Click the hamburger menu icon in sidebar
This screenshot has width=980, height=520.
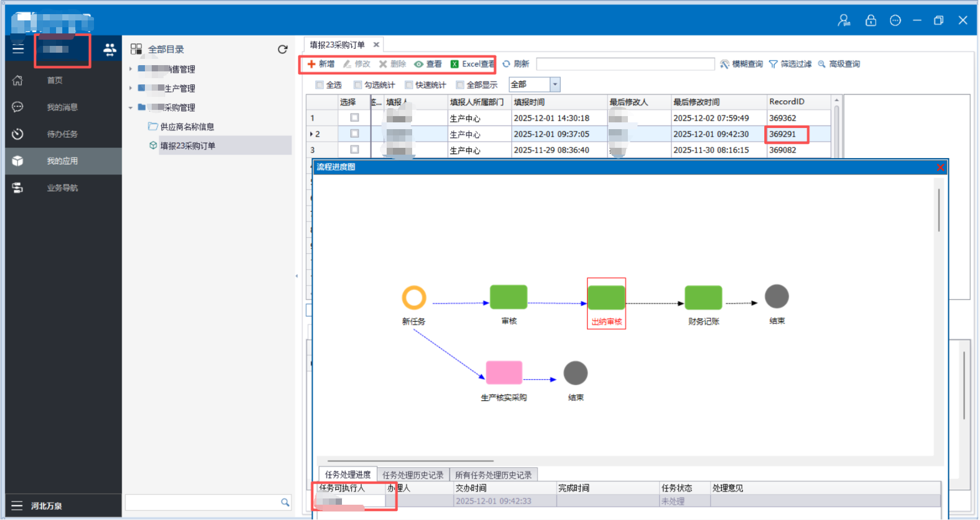18,49
